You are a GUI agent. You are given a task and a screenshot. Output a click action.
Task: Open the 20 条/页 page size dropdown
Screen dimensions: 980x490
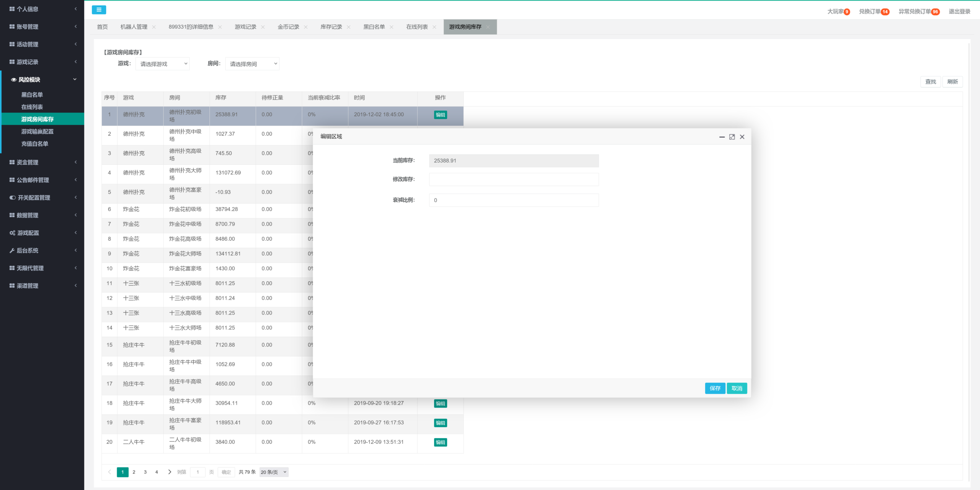[x=273, y=472]
